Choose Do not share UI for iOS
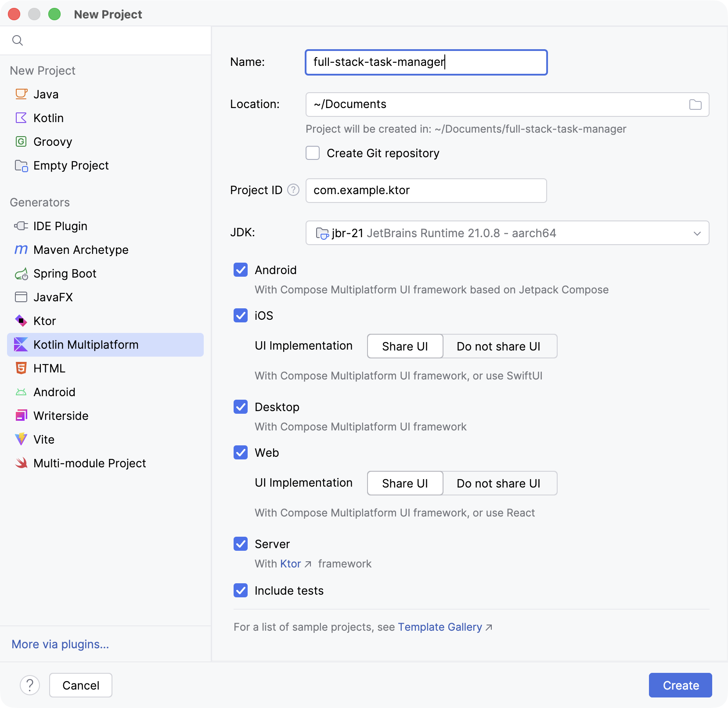Image resolution: width=728 pixels, height=708 pixels. click(x=499, y=346)
